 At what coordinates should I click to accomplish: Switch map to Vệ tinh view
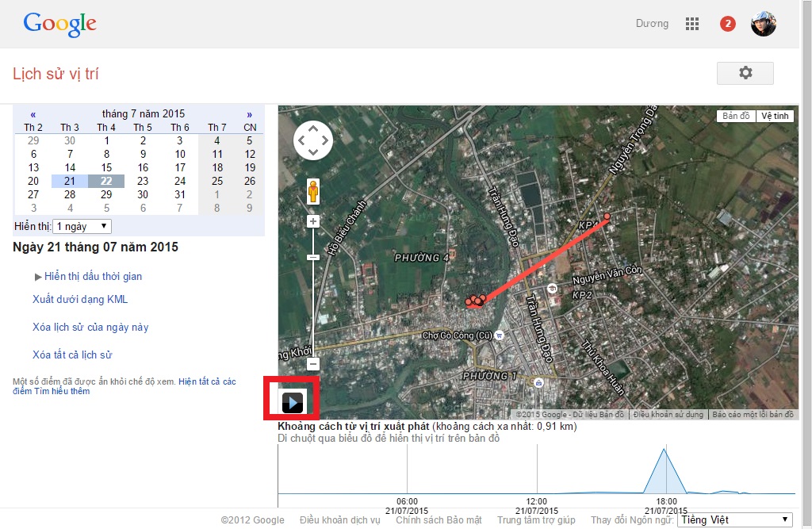click(x=775, y=116)
